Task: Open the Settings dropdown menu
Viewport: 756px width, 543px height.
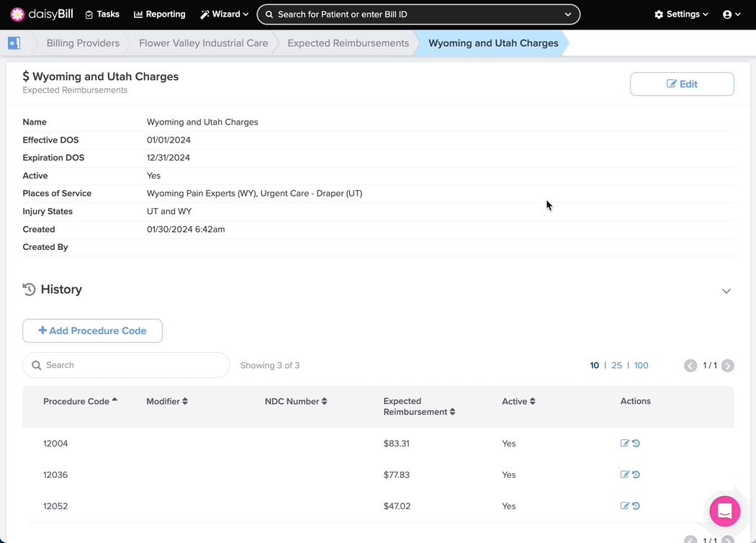Action: [680, 14]
